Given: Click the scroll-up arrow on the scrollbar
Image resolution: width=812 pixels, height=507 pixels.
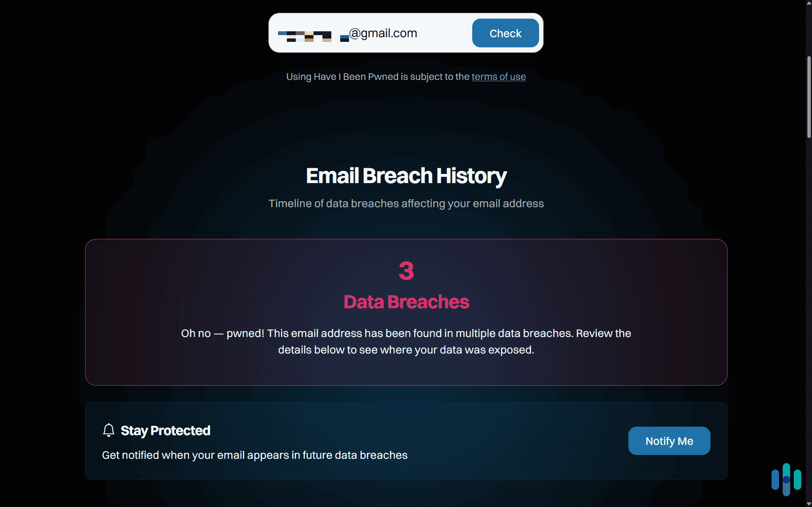Looking at the screenshot, I should 808,3.
